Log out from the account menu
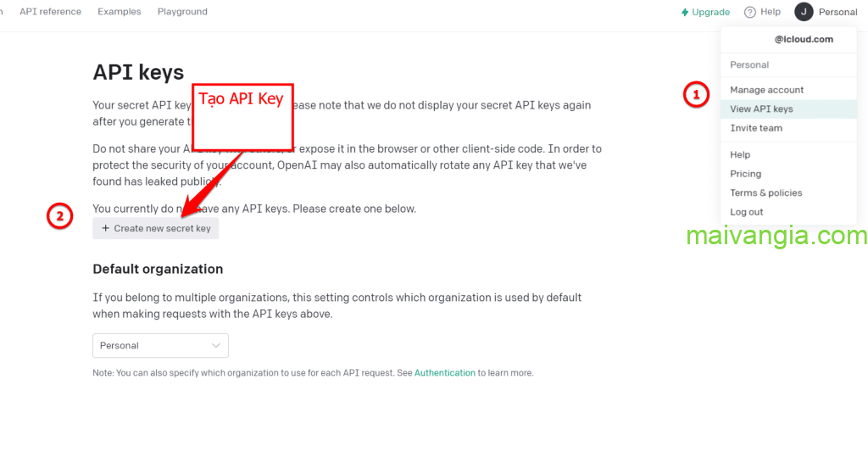This screenshot has width=868, height=474. coord(746,212)
